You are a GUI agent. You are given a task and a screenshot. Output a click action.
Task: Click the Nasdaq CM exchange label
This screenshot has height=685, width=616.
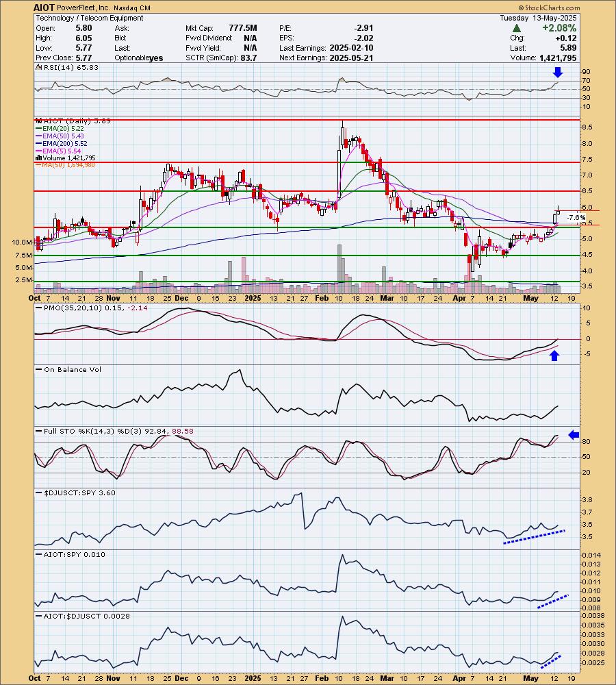click(133, 8)
